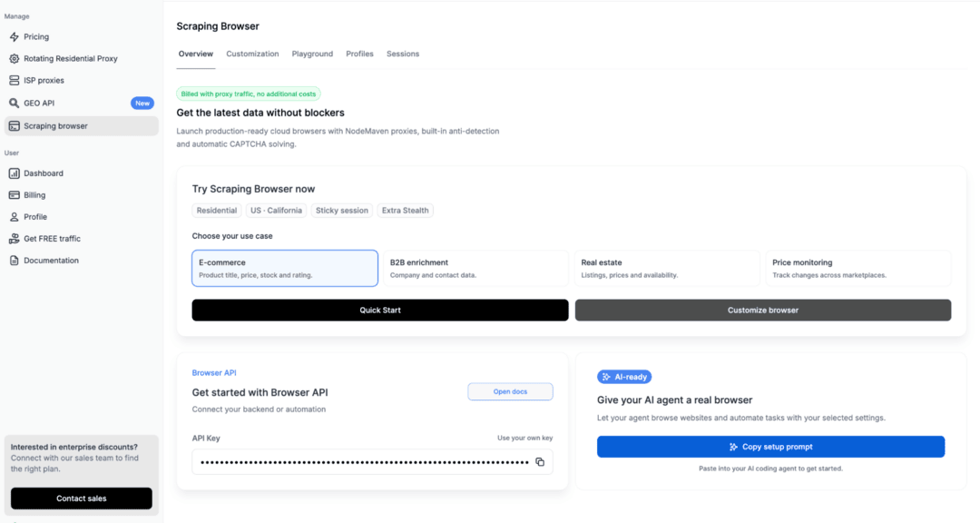The width and height of the screenshot is (980, 523).
Task: Click the Residential tag
Action: pyautogui.click(x=217, y=211)
